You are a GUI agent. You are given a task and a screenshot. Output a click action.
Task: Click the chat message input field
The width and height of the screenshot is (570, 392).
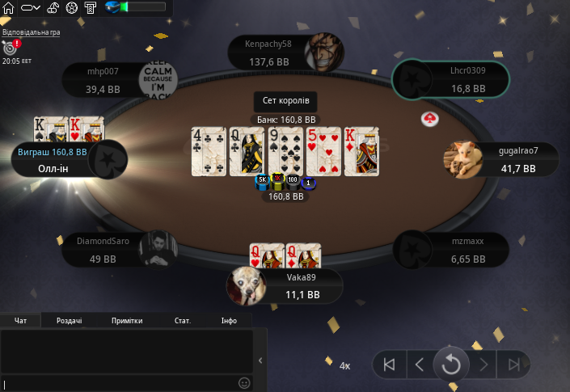pyautogui.click(x=120, y=384)
